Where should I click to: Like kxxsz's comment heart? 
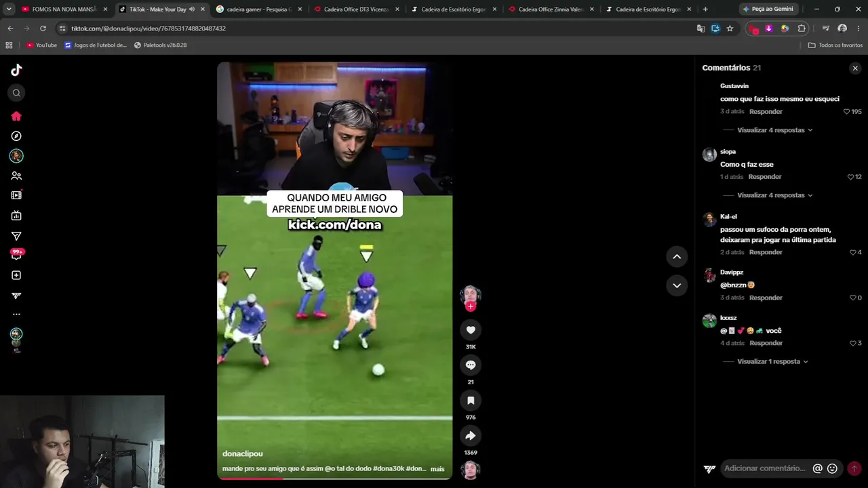point(852,343)
